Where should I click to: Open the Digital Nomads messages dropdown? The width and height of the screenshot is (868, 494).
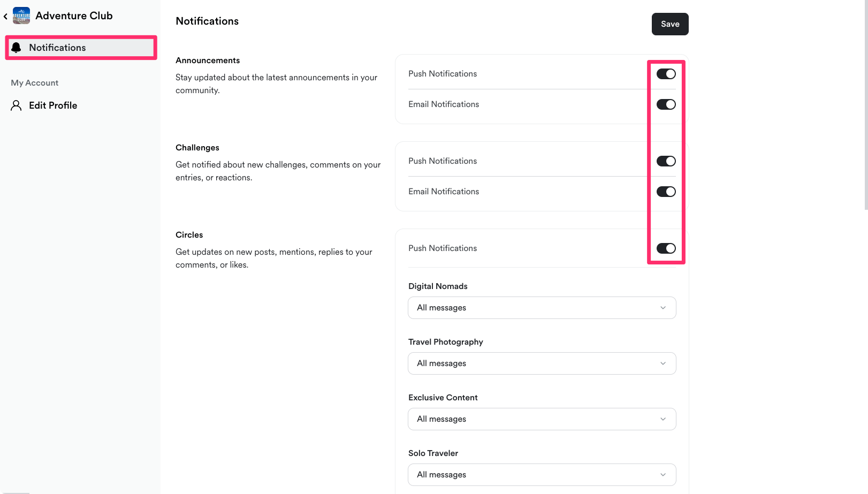(542, 308)
